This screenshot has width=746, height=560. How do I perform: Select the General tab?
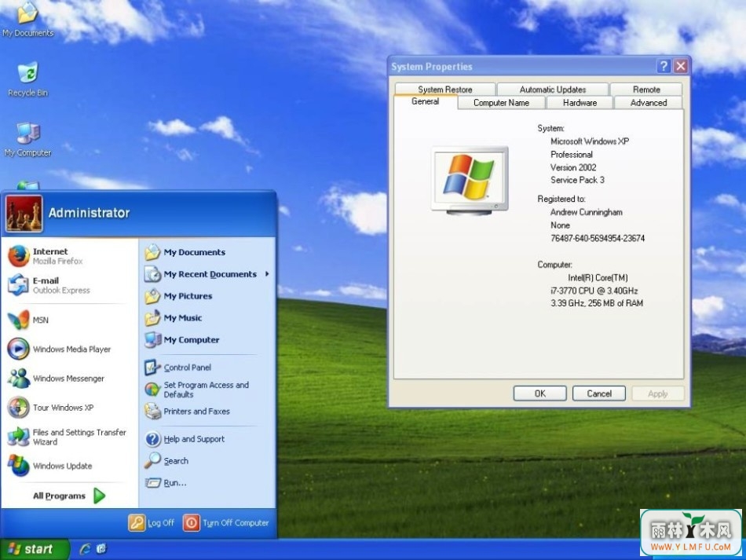click(426, 101)
